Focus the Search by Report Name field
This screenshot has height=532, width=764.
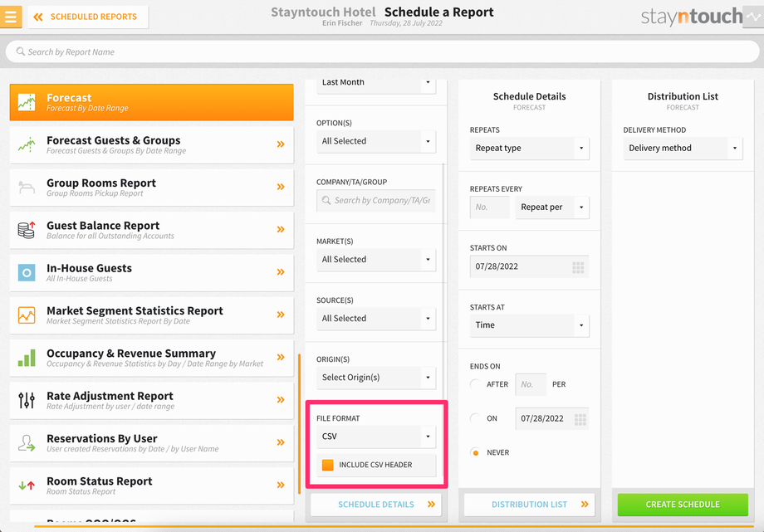pyautogui.click(x=382, y=51)
